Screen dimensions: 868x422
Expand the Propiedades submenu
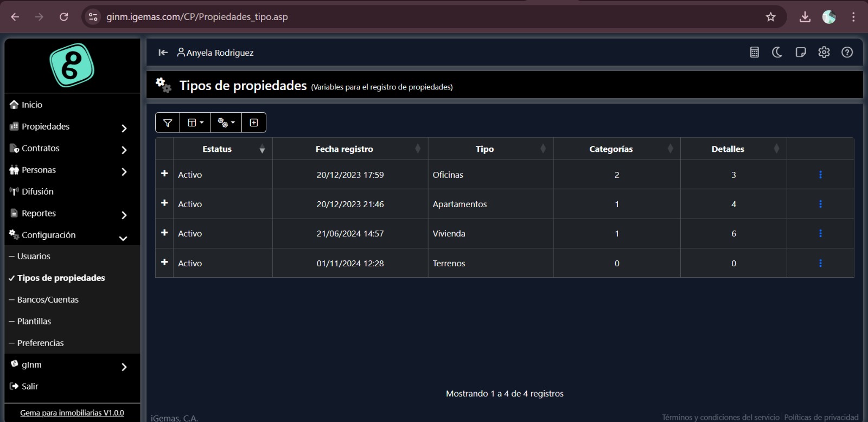124,128
